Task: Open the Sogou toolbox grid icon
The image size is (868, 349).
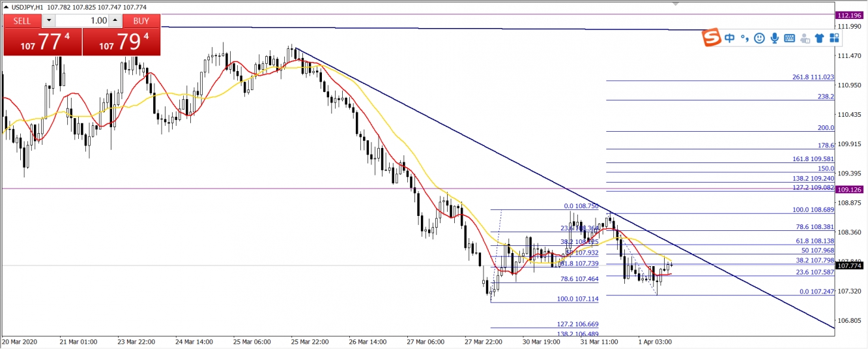Action: click(834, 38)
